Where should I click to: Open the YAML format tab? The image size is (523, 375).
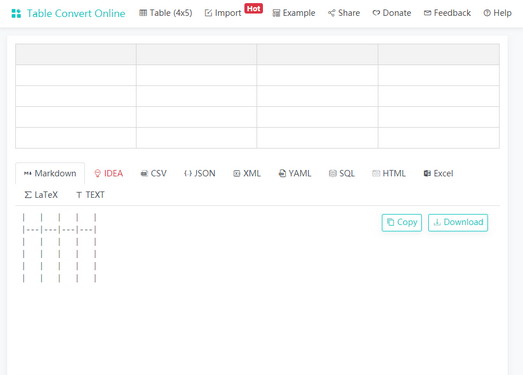coord(295,173)
